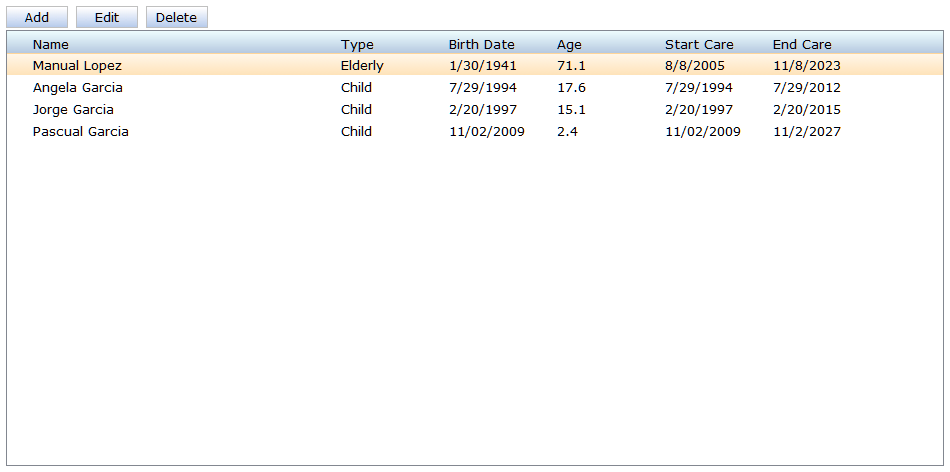Sort by End Care column header
Viewport: 950px width, 472px height.
coord(802,44)
